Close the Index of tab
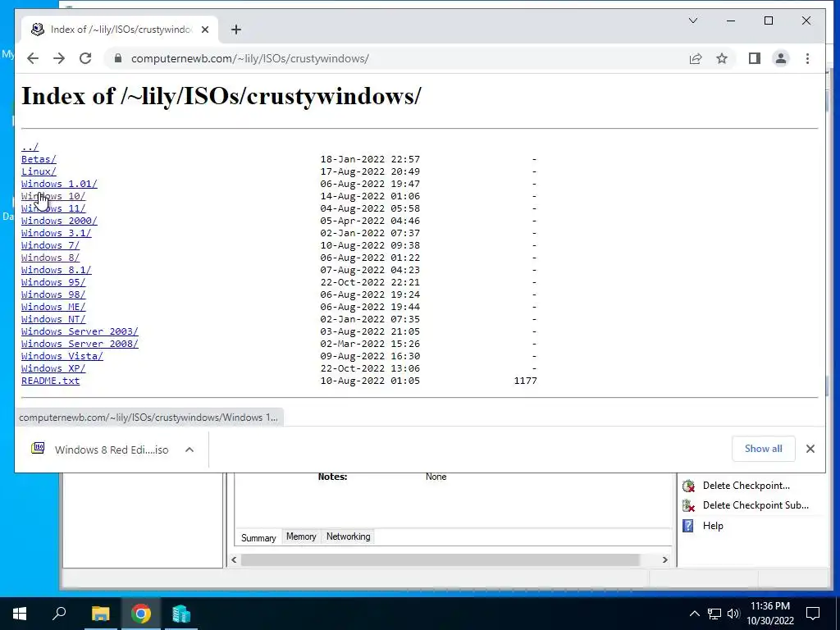This screenshot has height=630, width=840. point(204,30)
